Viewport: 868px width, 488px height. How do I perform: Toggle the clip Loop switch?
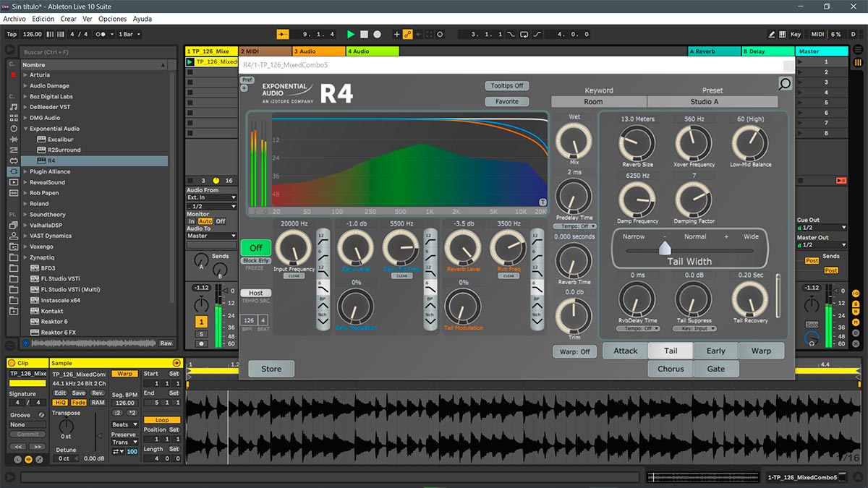click(162, 420)
